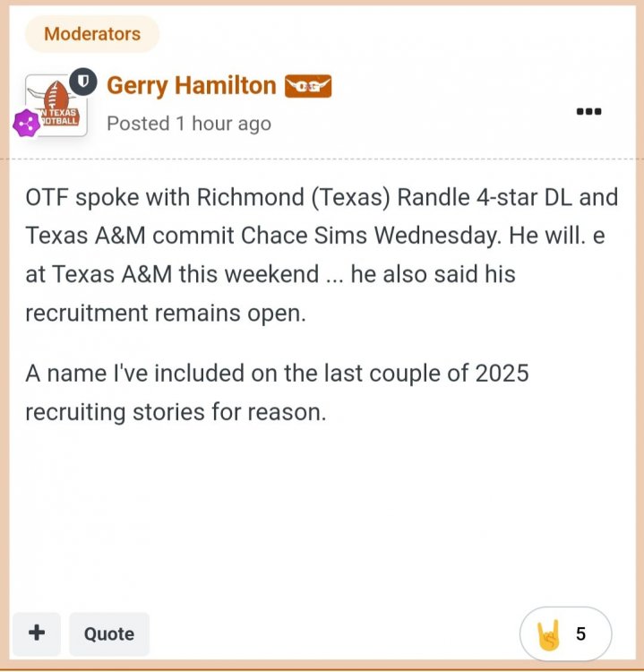Click the horns hand reaction emoji
The height and width of the screenshot is (672, 644).
point(547,633)
